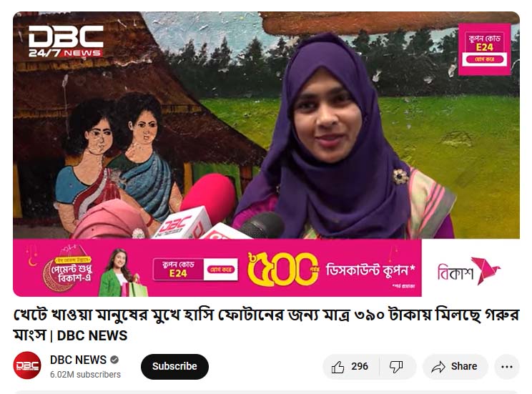Click the Share label text
Image resolution: width=532 pixels, height=394 pixels.
click(x=464, y=367)
